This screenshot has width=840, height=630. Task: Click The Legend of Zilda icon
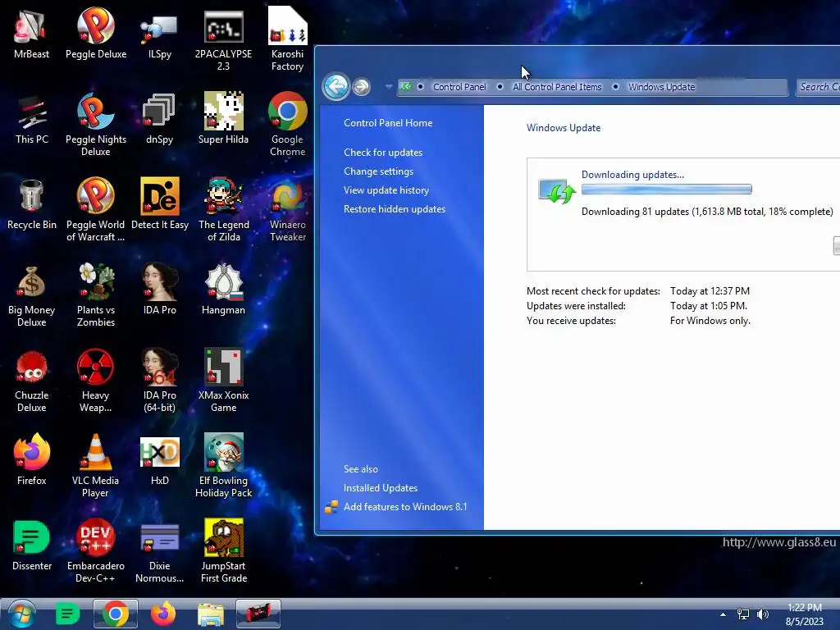coord(223,211)
